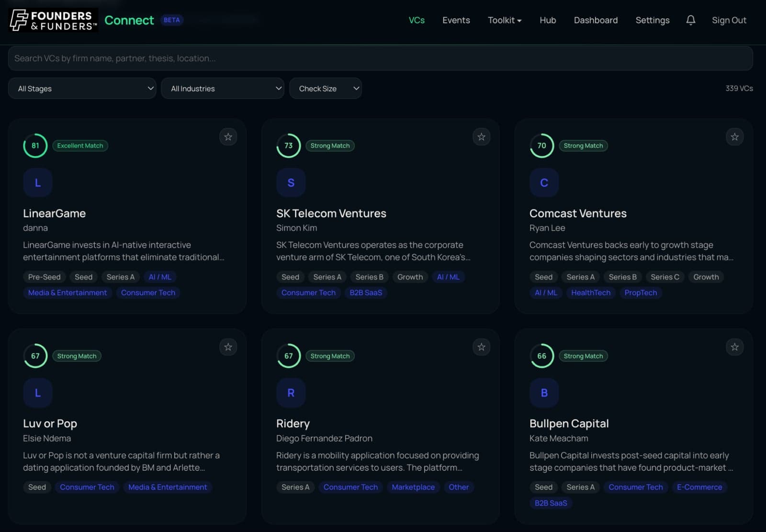
Task: Click the Comcast Ventures C avatar
Action: click(x=544, y=183)
